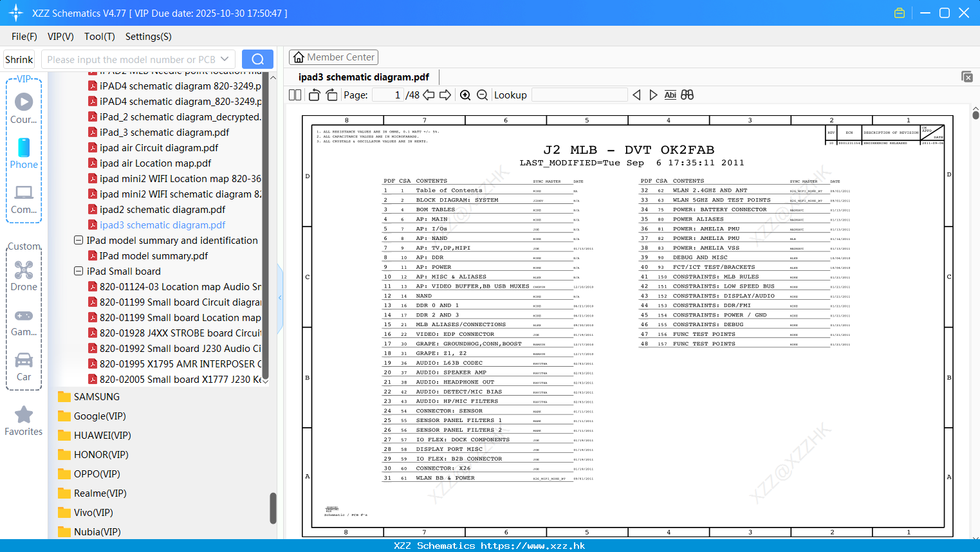
Task: Click the binoculars search icon
Action: coord(687,95)
